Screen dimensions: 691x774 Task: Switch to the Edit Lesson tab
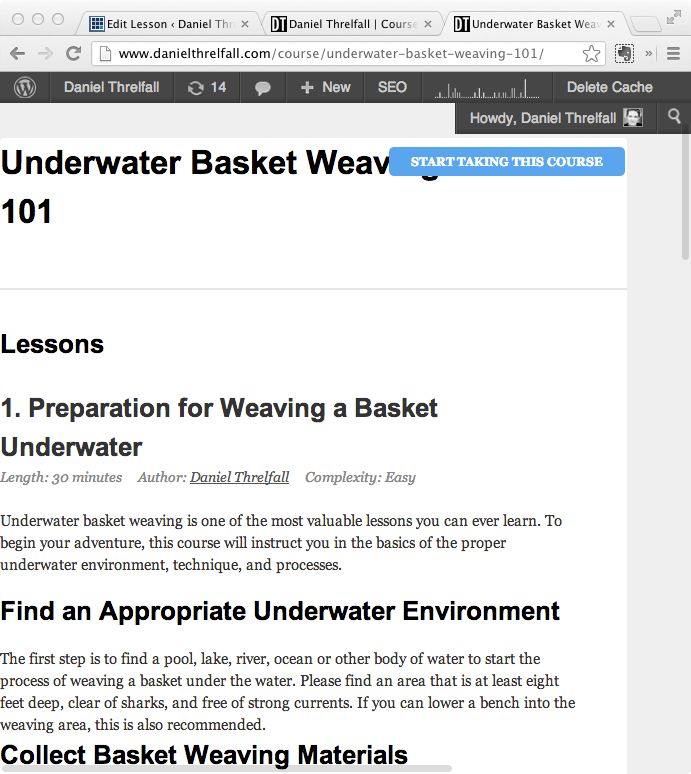pyautogui.click(x=168, y=24)
